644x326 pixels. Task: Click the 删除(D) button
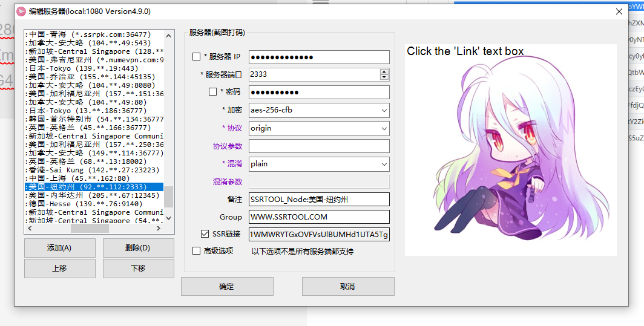[x=138, y=248]
